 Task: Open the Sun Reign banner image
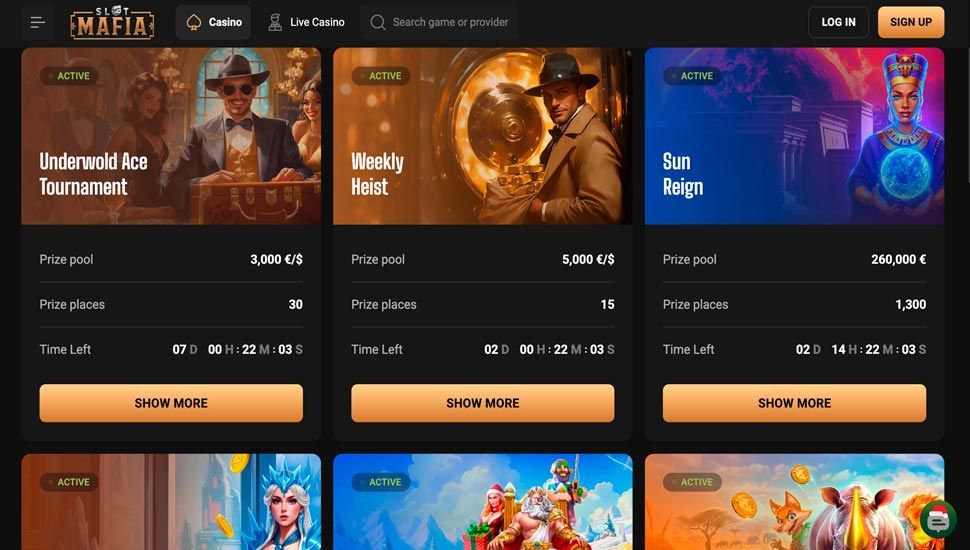coord(794,136)
